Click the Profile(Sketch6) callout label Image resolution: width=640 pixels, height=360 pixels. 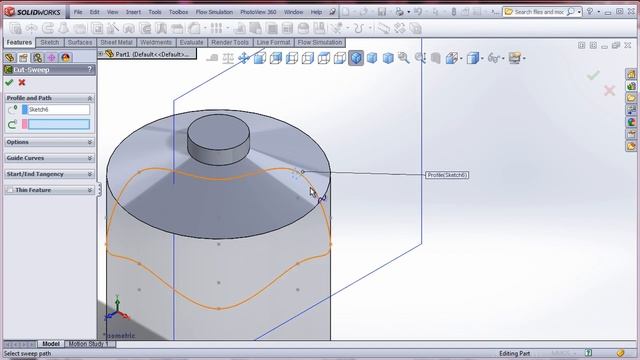[x=447, y=175]
